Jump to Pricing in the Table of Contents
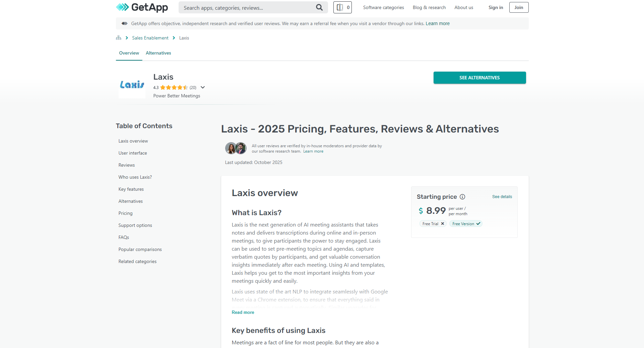The width and height of the screenshot is (644, 348). pos(125,213)
